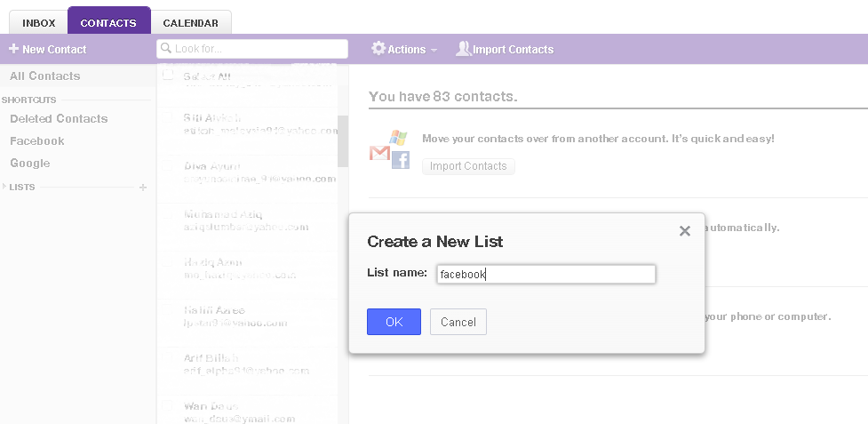This screenshot has height=424, width=868.
Task: Open Deleted Contacts shortcut
Action: 59,118
